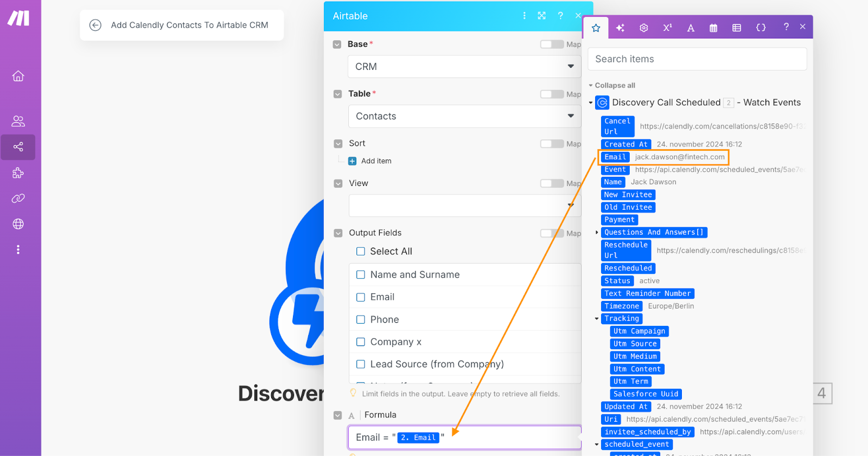868x456 pixels.
Task: Click the Collapse all link
Action: [615, 86]
